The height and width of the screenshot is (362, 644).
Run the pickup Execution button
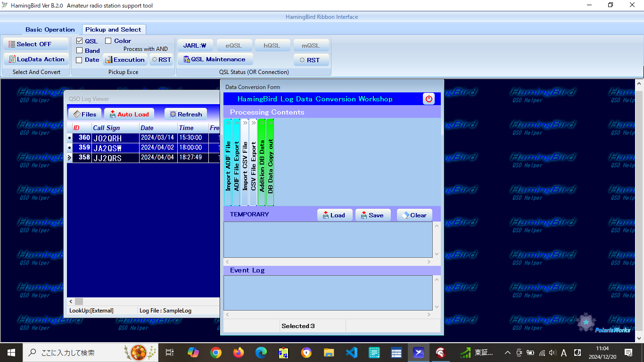tap(125, 60)
